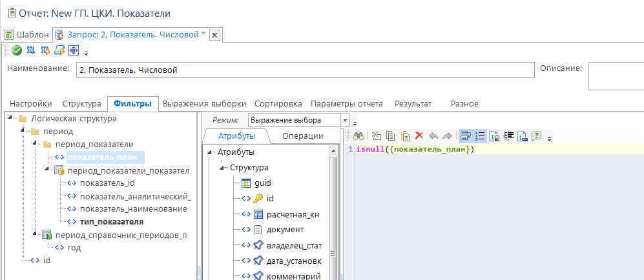Click the paste clipboard icon
Screen dimensions: 644x280
coord(405,136)
